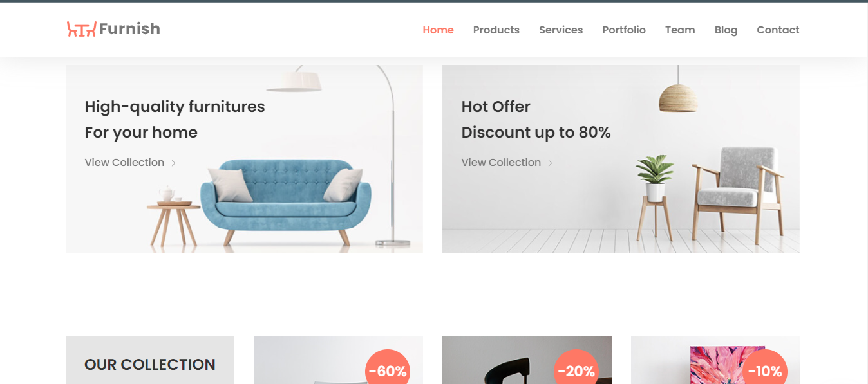Open the Services nav link
The height and width of the screenshot is (384, 868).
point(561,30)
